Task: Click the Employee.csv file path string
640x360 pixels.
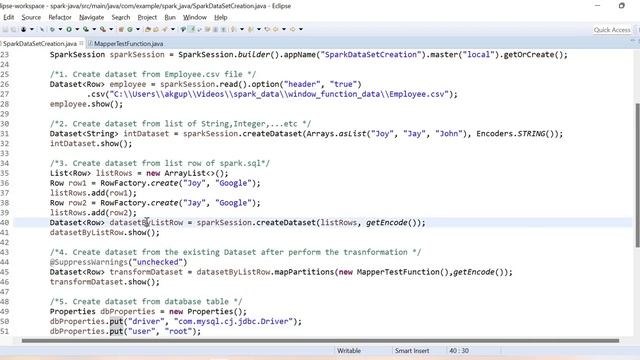Action: click(280, 94)
